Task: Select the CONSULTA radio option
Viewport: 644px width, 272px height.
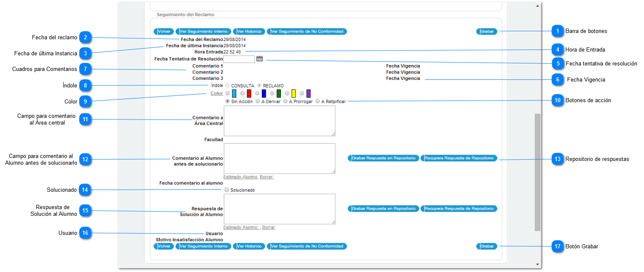Action: coord(228,85)
